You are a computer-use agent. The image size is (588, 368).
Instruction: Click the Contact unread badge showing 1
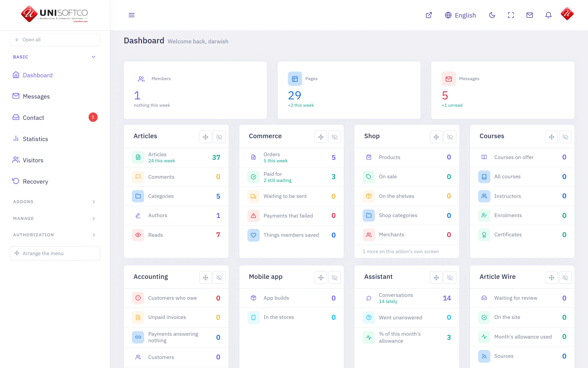pos(93,117)
